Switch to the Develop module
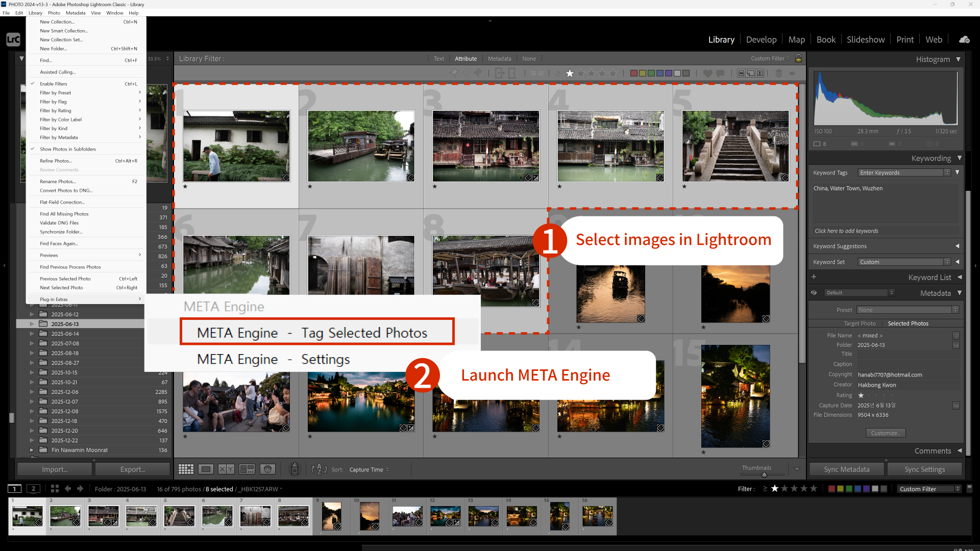 tap(761, 40)
